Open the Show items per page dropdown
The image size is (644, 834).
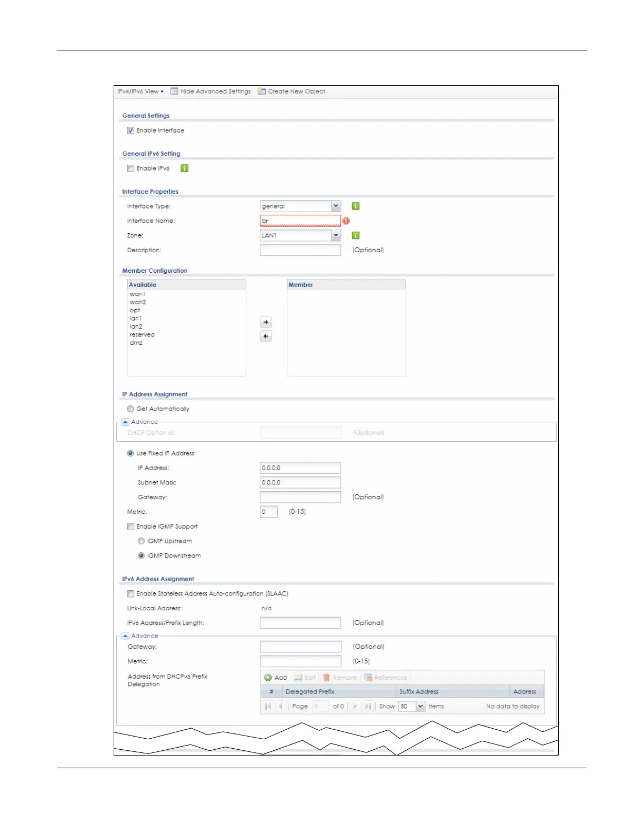click(420, 707)
